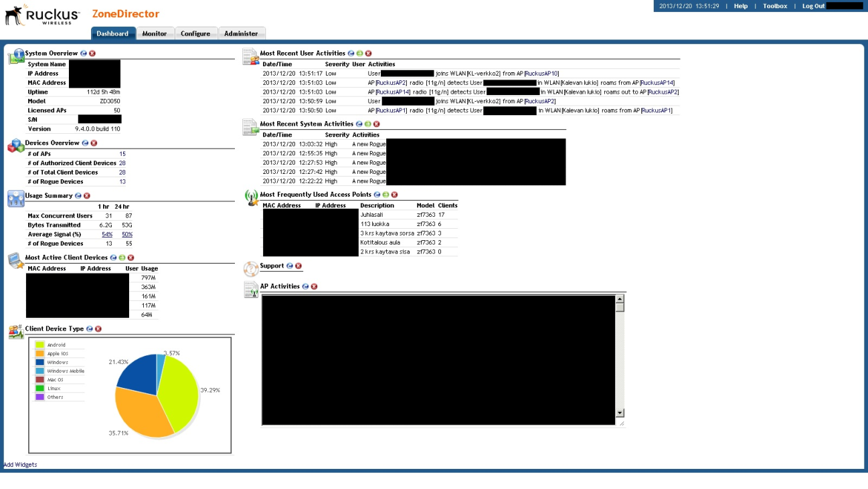The image size is (868, 489).
Task: Open the Configure tab
Action: (195, 33)
